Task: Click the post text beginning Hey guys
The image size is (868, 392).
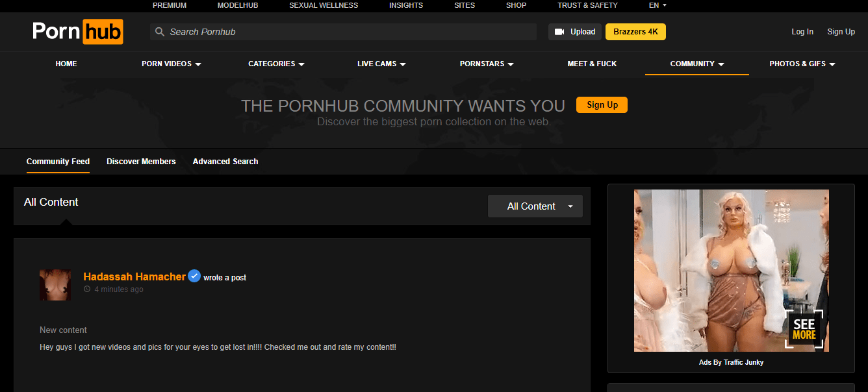Action: click(218, 347)
